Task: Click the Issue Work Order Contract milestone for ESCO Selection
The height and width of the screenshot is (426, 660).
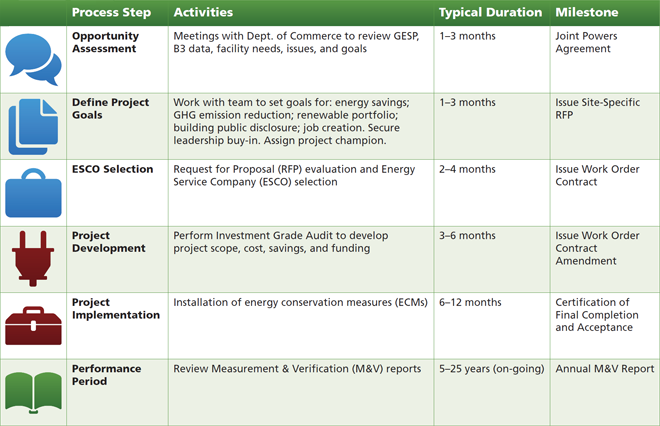Action: click(x=597, y=176)
